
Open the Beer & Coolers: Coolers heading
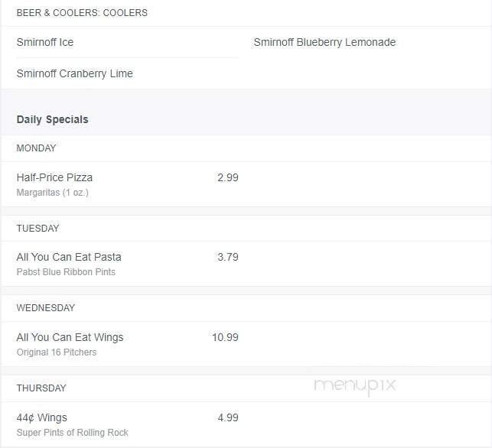click(x=82, y=13)
